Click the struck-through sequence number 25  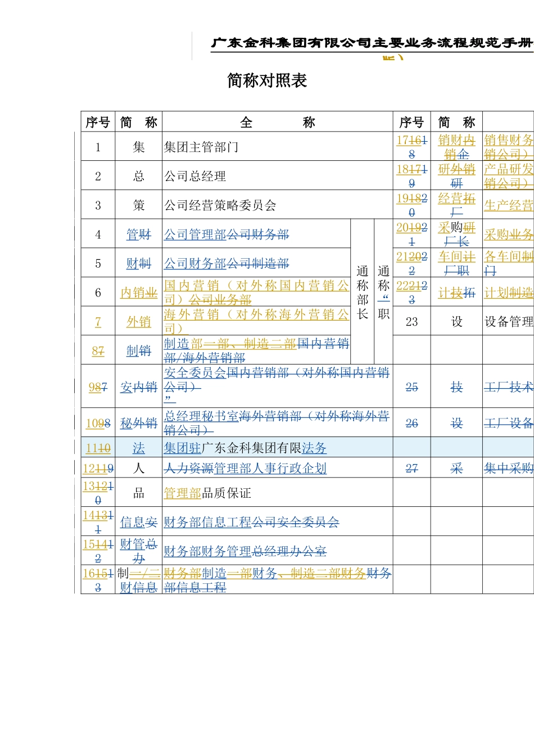412,387
